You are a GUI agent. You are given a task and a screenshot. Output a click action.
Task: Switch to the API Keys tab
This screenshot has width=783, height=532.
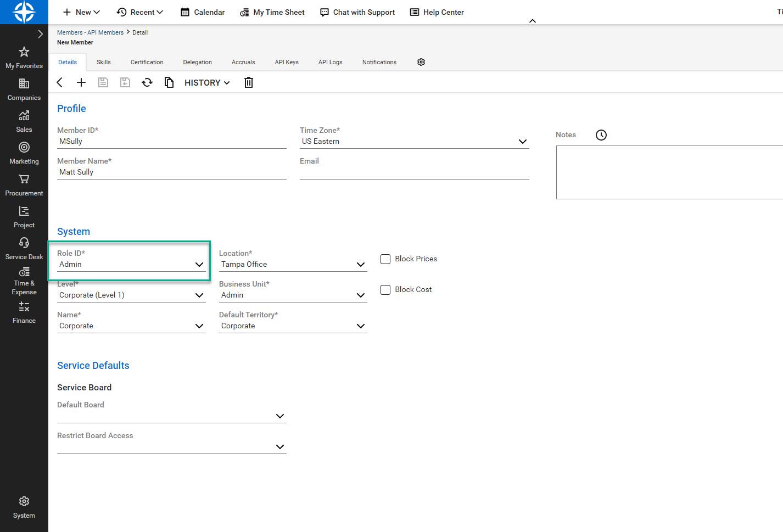(287, 62)
